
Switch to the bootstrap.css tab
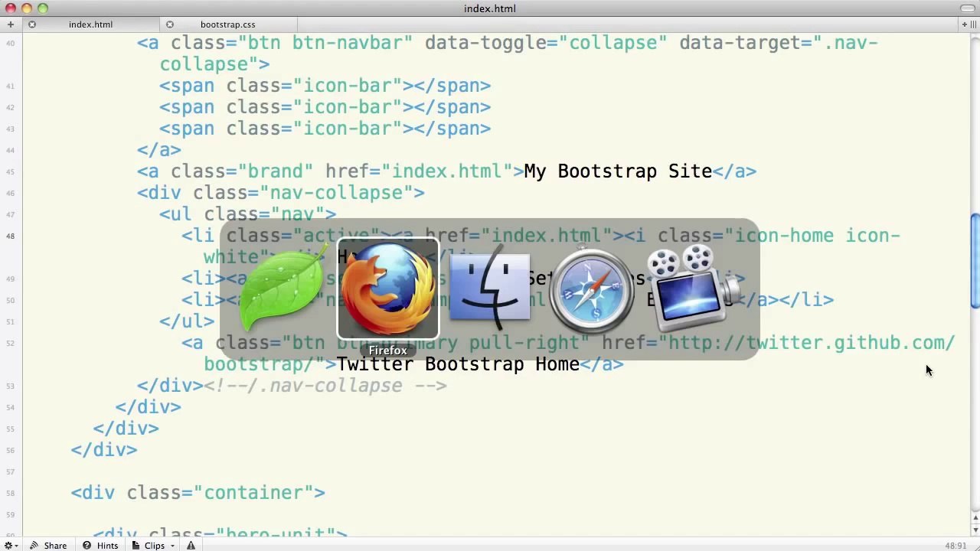227,24
